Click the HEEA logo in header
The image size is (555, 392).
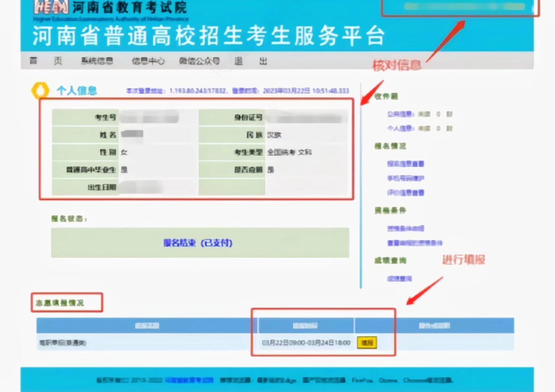tap(51, 7)
